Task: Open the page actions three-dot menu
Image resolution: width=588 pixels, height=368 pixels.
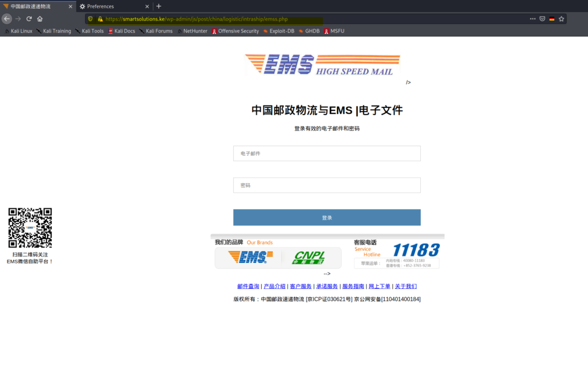Action: coord(532,19)
